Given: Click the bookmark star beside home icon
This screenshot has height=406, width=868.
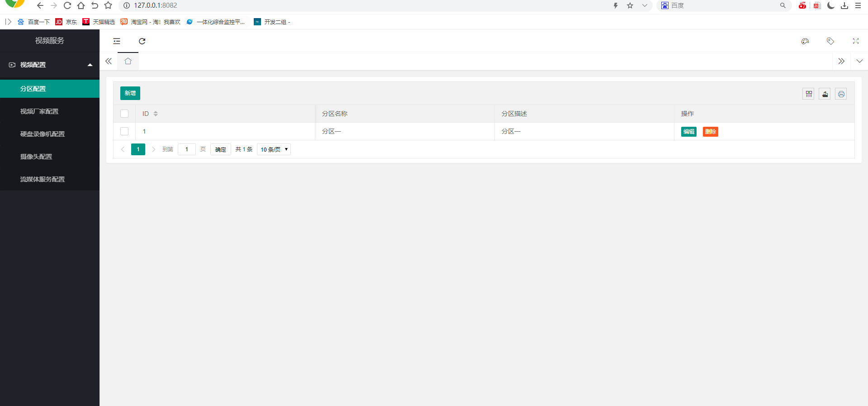Looking at the screenshot, I should tap(108, 5).
